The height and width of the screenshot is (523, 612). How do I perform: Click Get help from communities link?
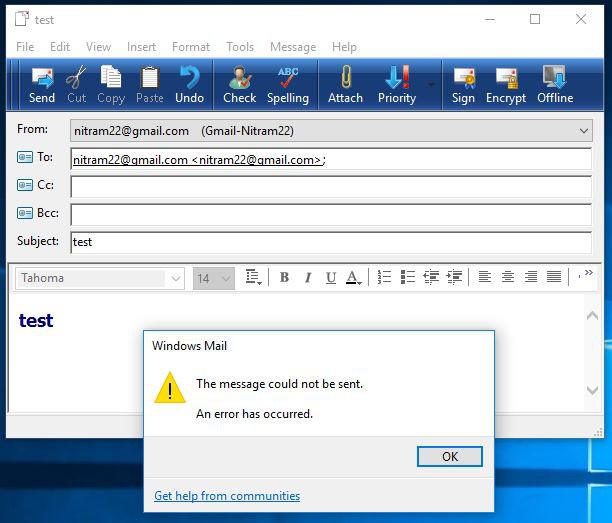pyautogui.click(x=227, y=496)
